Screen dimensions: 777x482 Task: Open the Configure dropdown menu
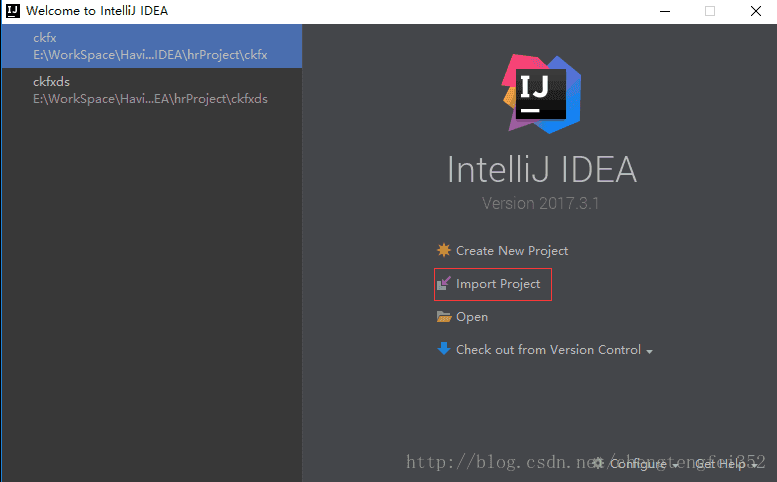643,464
